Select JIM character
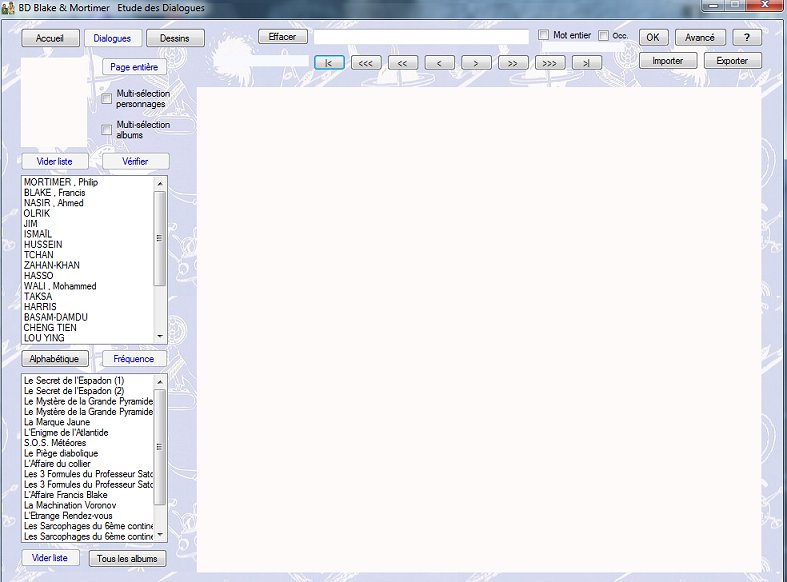Screen dimensions: 787x582 click(88, 224)
